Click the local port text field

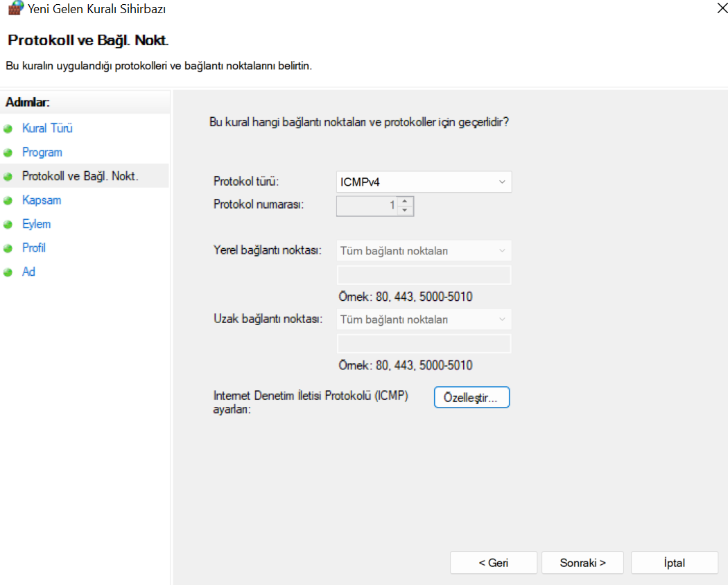click(x=424, y=275)
